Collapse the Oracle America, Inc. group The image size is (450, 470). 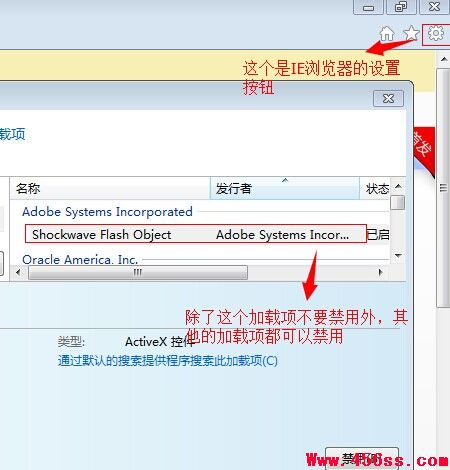click(80, 259)
